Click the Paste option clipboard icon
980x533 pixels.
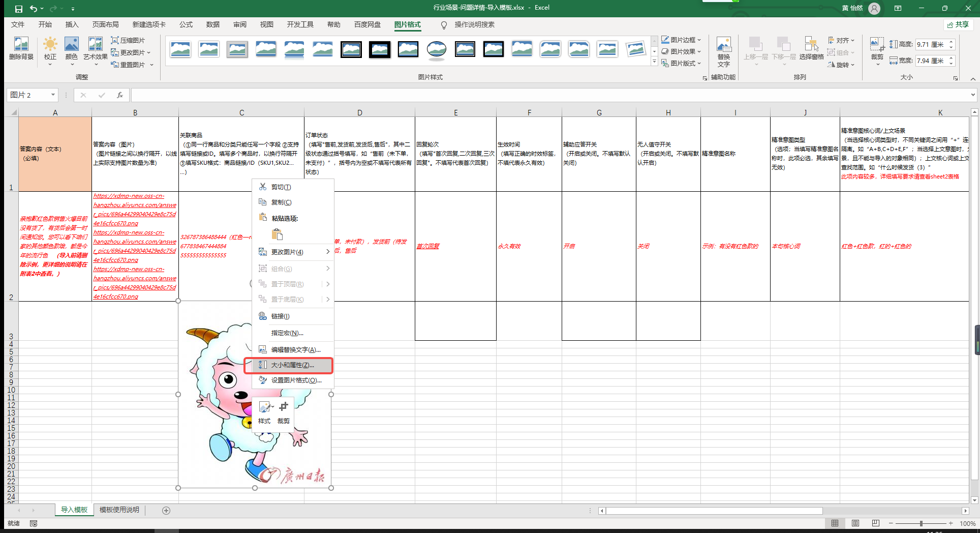[277, 234]
